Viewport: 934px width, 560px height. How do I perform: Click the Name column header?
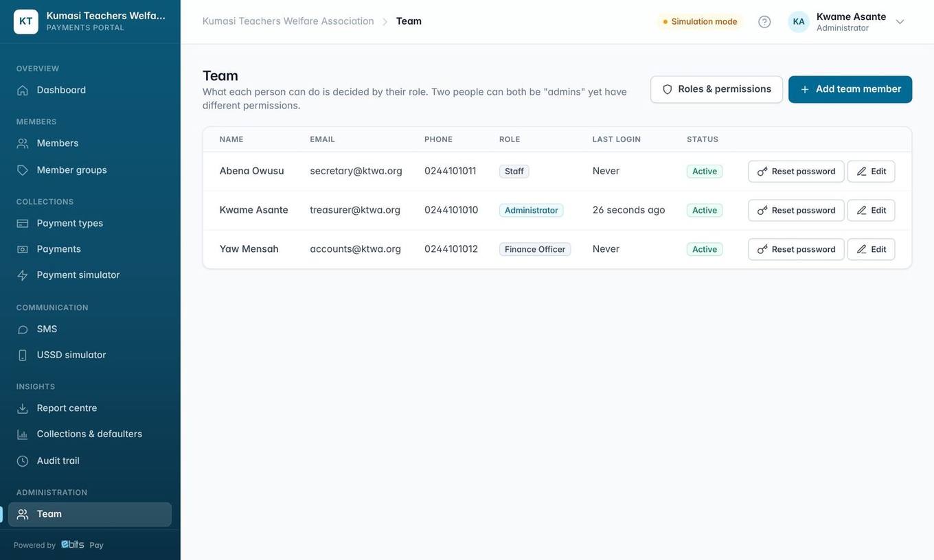pyautogui.click(x=231, y=139)
